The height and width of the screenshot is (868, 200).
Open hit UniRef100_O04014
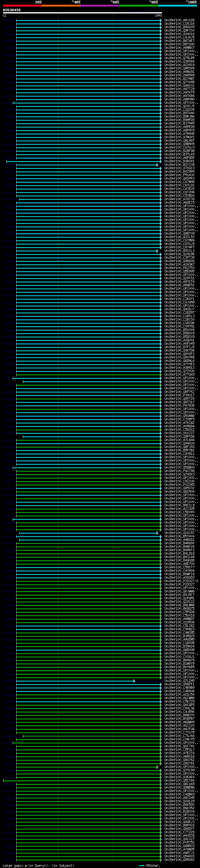coord(179,34)
